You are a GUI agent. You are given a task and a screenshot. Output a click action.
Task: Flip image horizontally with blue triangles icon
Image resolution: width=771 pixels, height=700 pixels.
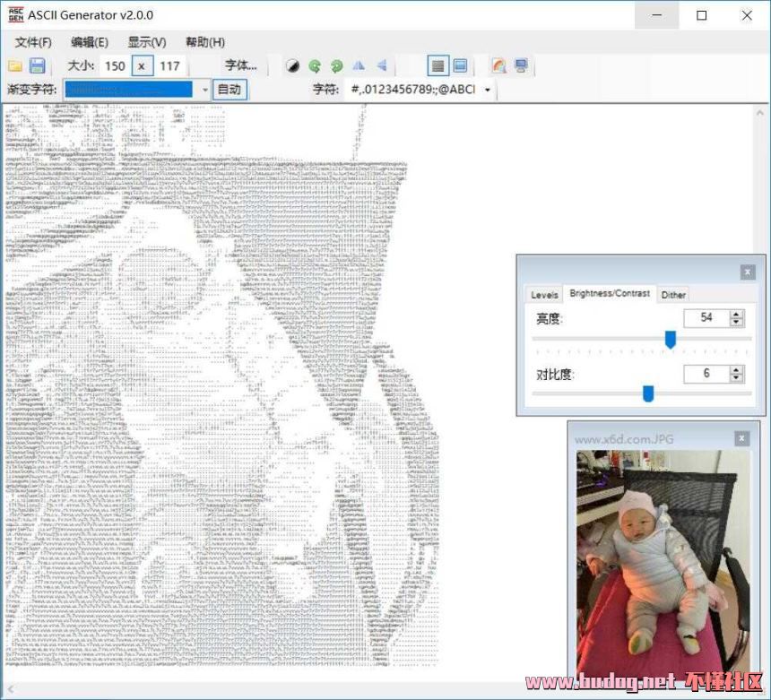click(359, 65)
